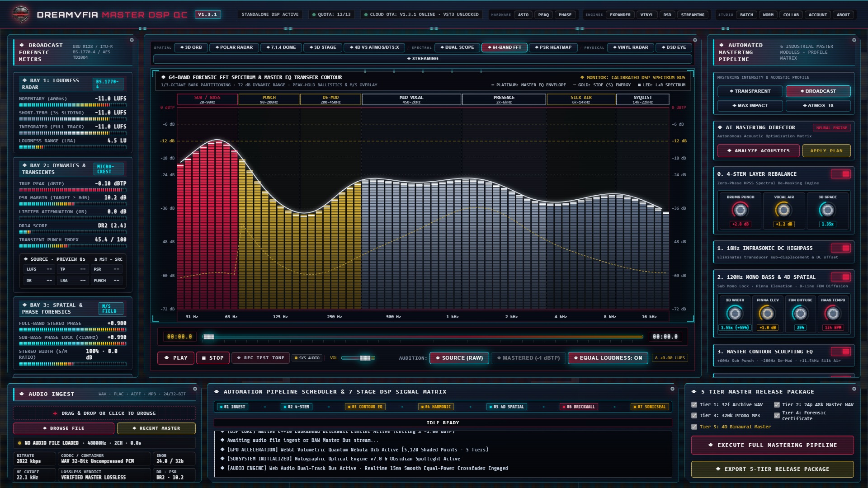This screenshot has width=868, height=488.
Task: Click the Browse File button
Action: 63,428
